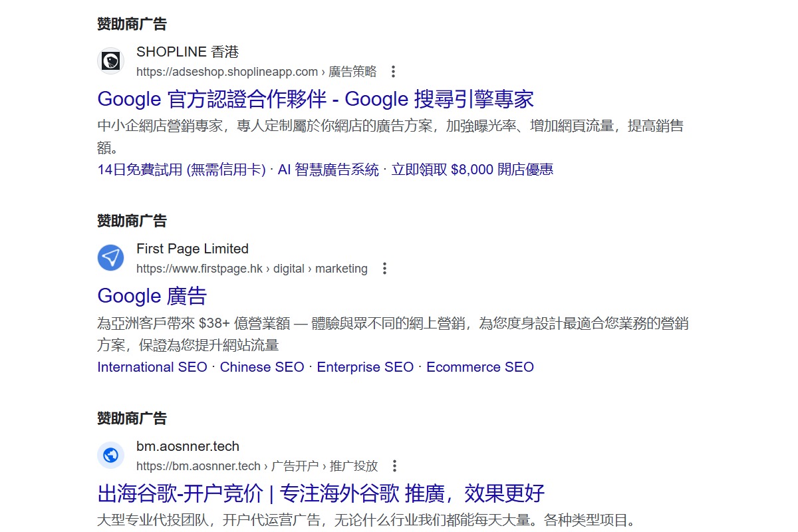Viewport: 798px width, 532px height.
Task: Click the URL 'https://bm.aosnner.tech › 广告开户 › 推广投放'
Action: [x=257, y=466]
